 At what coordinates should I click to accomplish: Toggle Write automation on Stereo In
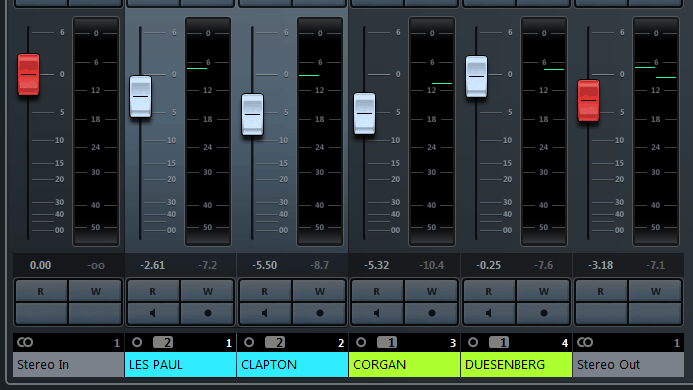95,291
